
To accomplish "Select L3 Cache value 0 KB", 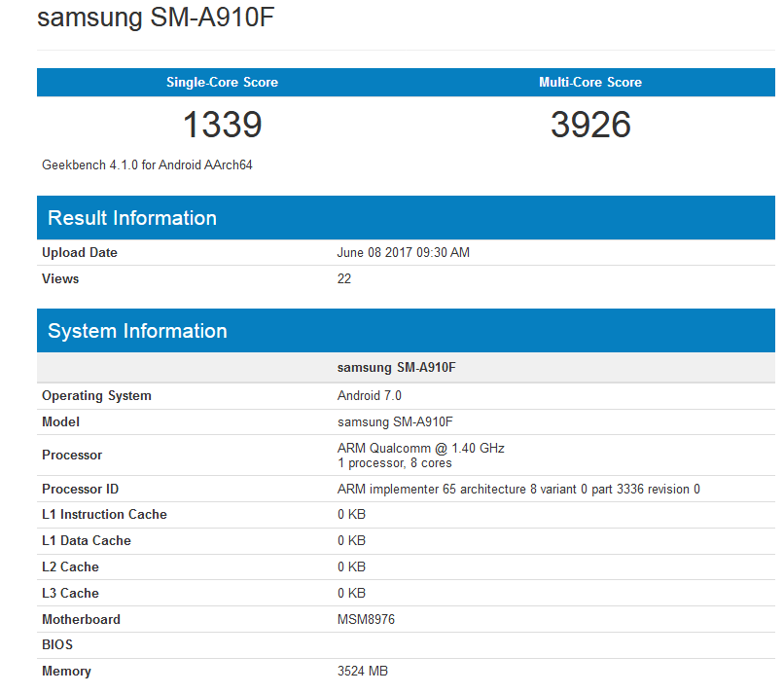I will 351,593.
